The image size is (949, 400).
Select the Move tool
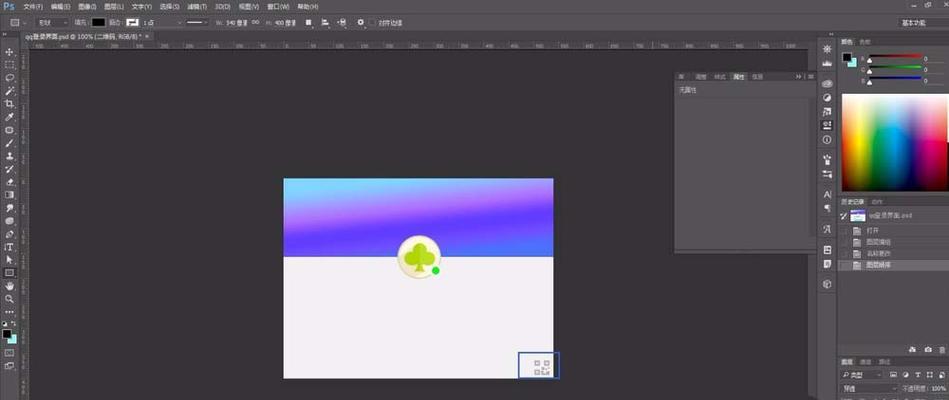pyautogui.click(x=9, y=52)
